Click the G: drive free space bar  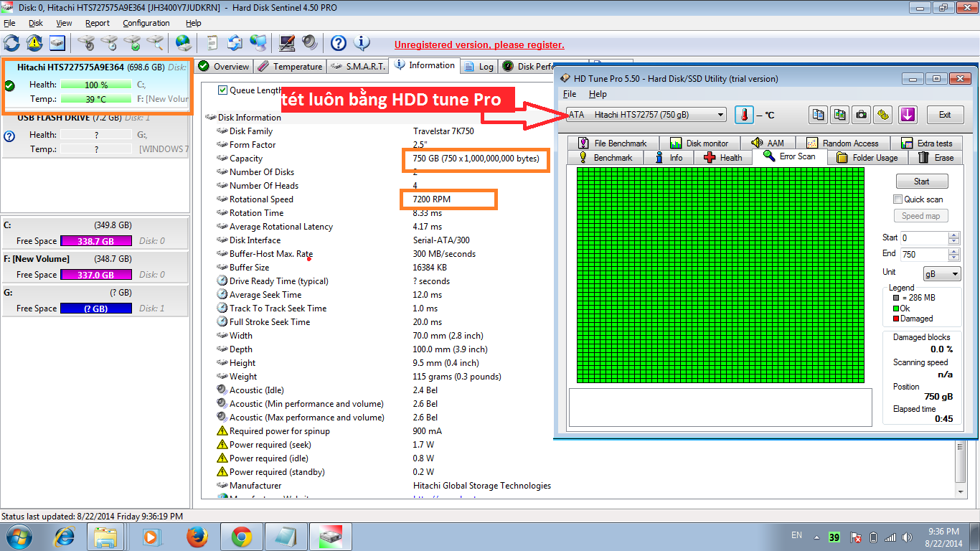96,309
